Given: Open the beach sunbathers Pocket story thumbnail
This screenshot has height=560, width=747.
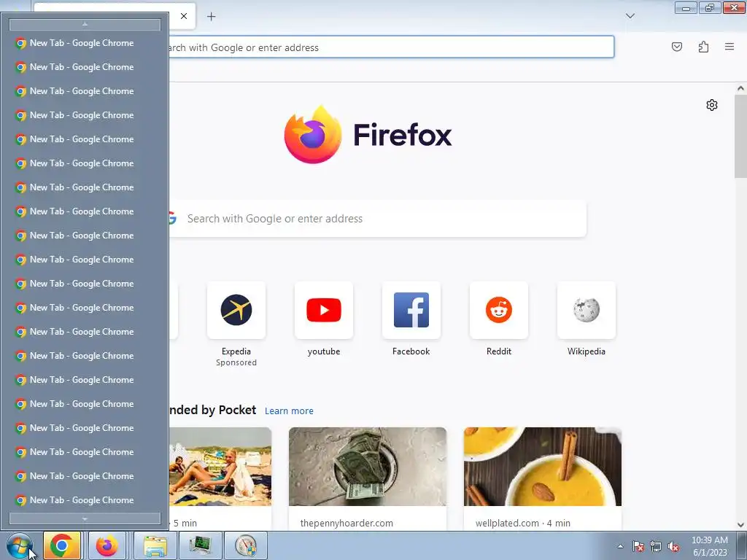Looking at the screenshot, I should click(220, 467).
